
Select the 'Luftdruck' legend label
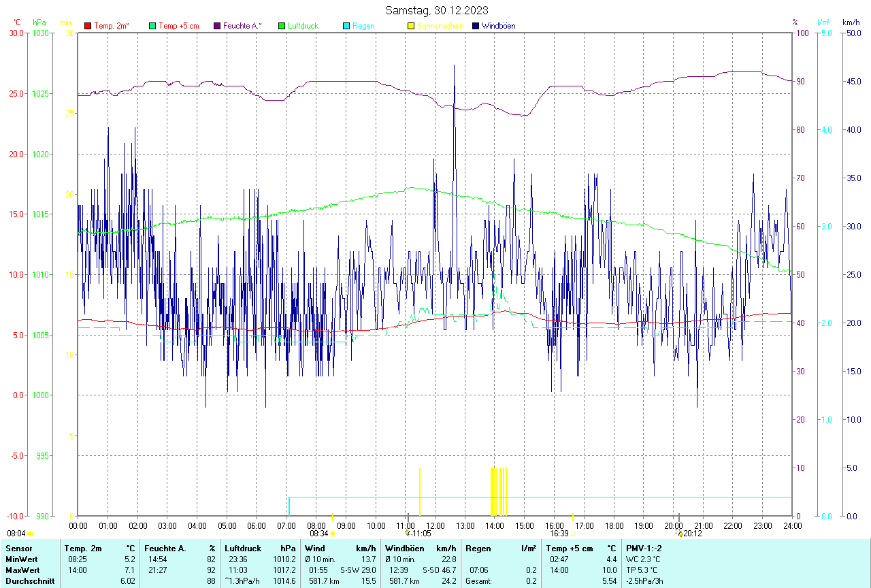coord(303,26)
